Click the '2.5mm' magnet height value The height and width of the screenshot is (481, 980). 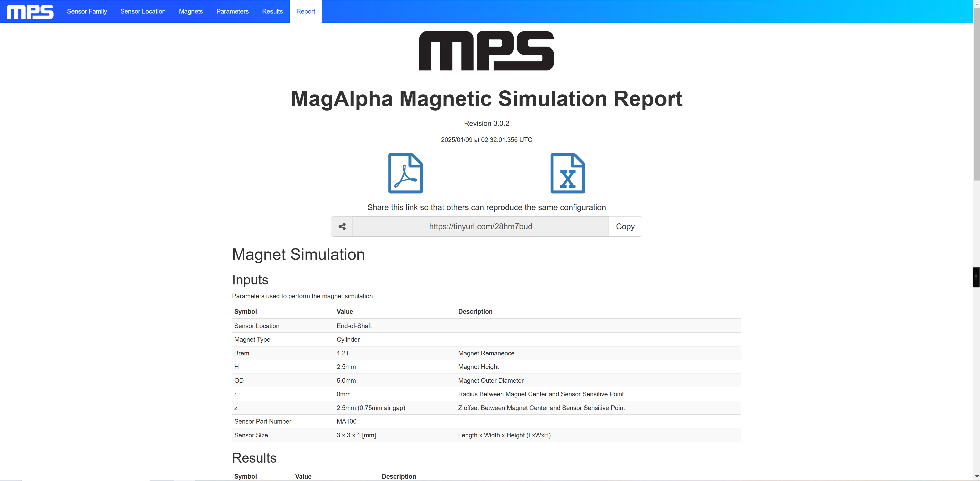click(346, 367)
